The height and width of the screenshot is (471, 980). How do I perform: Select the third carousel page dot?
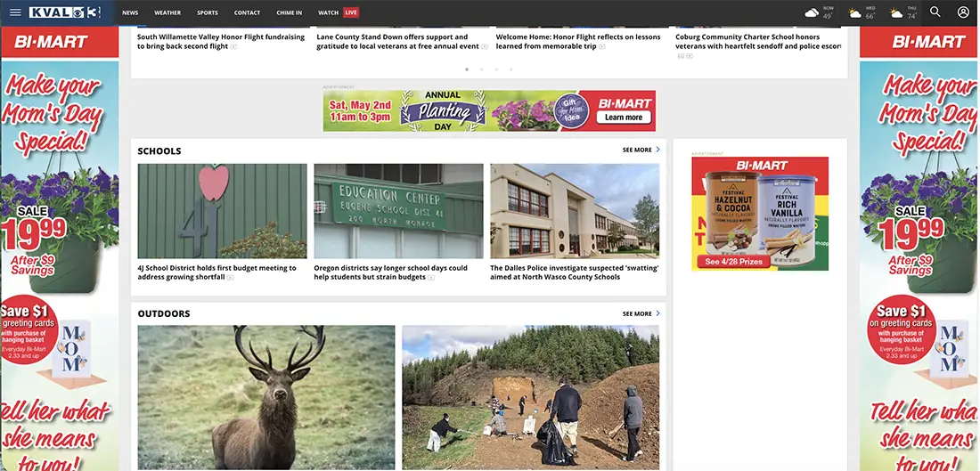pyautogui.click(x=496, y=69)
